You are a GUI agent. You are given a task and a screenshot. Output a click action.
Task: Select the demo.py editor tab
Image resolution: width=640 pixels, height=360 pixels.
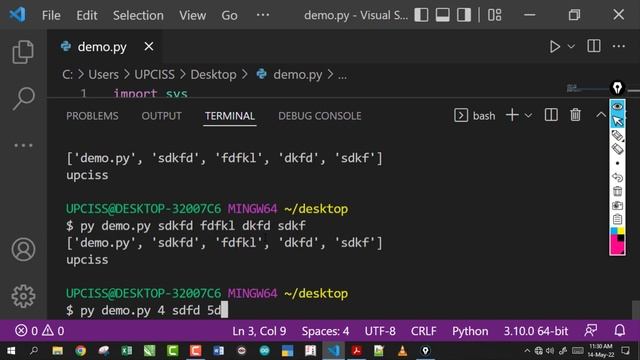point(102,47)
